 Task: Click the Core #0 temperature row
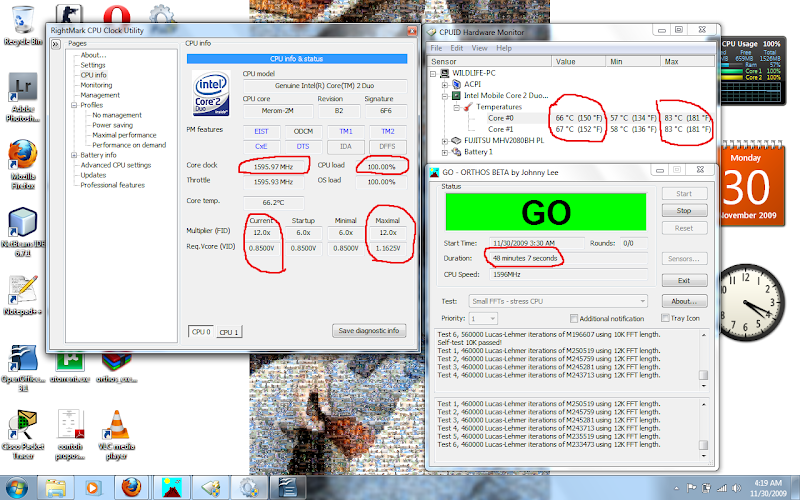coord(572,118)
